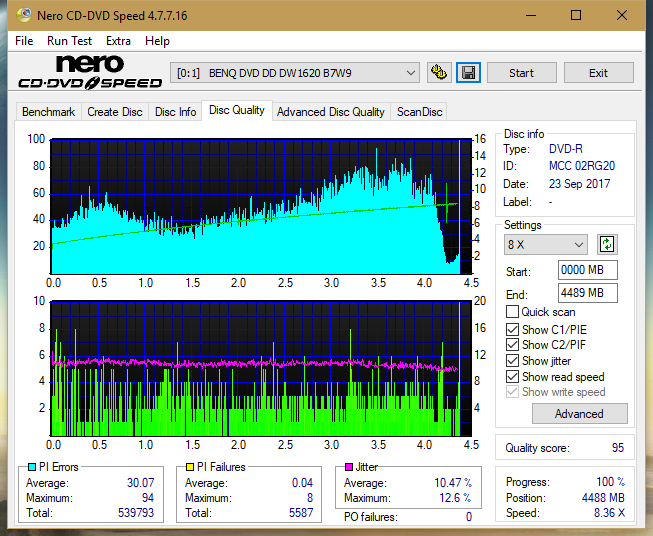Switch to the Disc Info tab
This screenshot has height=536, width=653.
pyautogui.click(x=175, y=112)
